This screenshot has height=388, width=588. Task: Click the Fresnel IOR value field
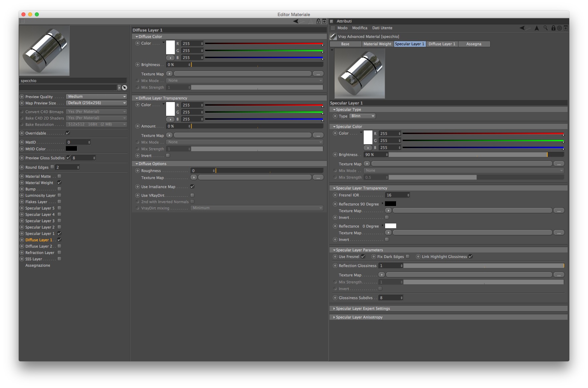[x=397, y=195]
